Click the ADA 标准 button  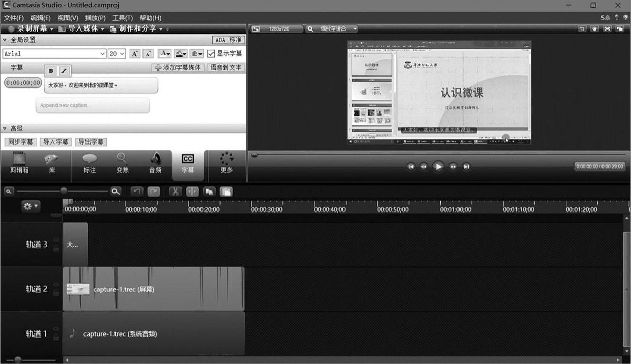pyautogui.click(x=228, y=40)
